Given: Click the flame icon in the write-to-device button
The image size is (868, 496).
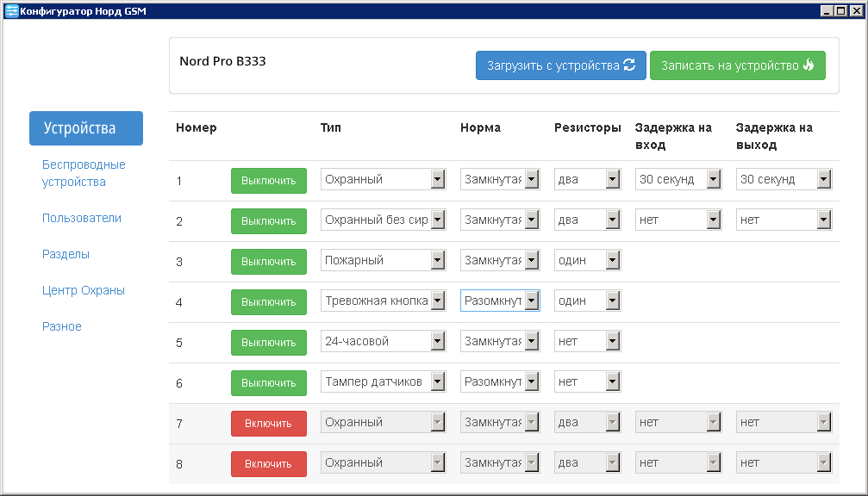Looking at the screenshot, I should [x=809, y=65].
